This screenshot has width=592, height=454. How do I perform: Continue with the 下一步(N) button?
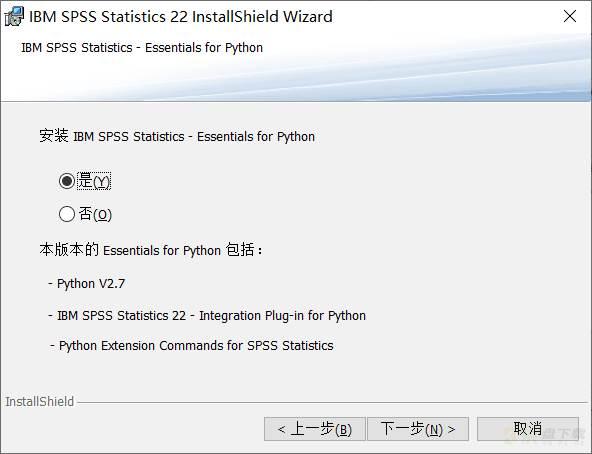click(x=418, y=429)
